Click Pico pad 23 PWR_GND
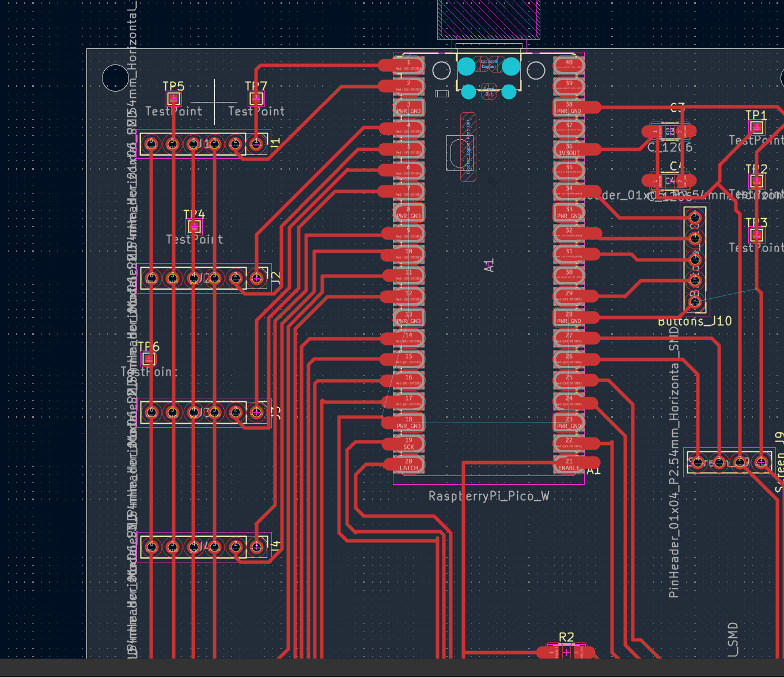 point(569,423)
